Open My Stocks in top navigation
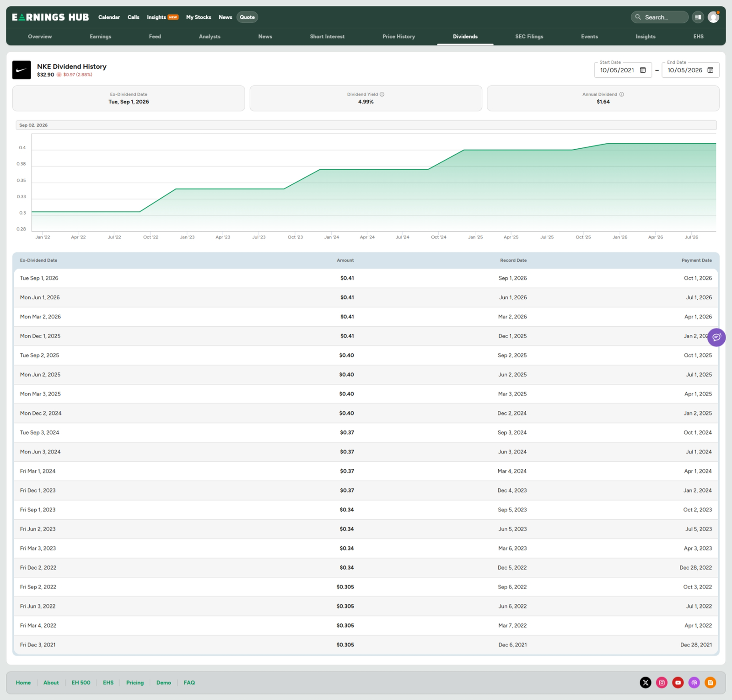Image resolution: width=732 pixels, height=700 pixels. [x=199, y=17]
